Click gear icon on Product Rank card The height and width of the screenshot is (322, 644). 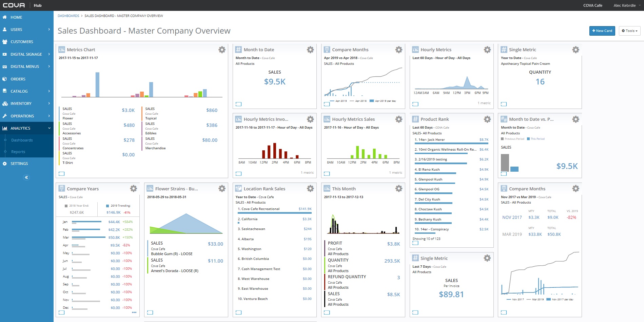tap(487, 119)
